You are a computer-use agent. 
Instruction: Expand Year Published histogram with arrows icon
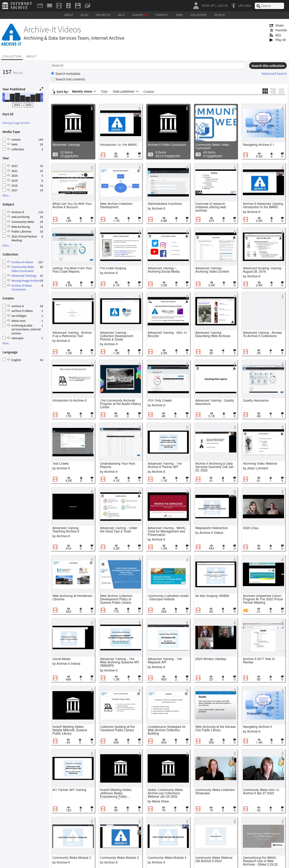coord(41,89)
